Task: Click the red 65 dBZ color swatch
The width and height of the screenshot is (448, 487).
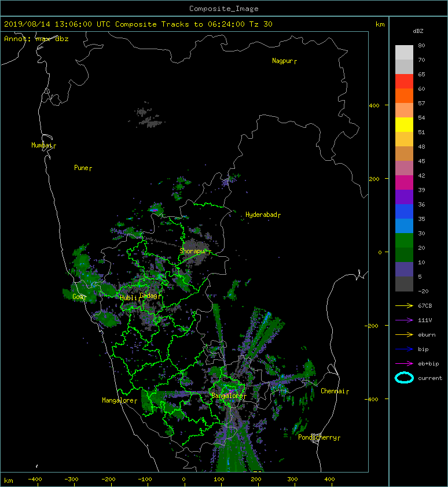Action: tap(404, 82)
